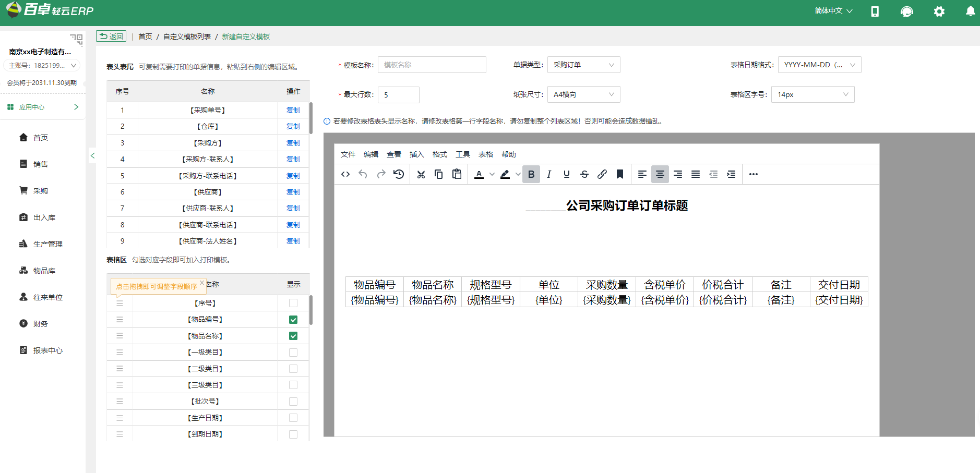Open notifications bell
This screenshot has height=473, width=980.
pos(971,11)
